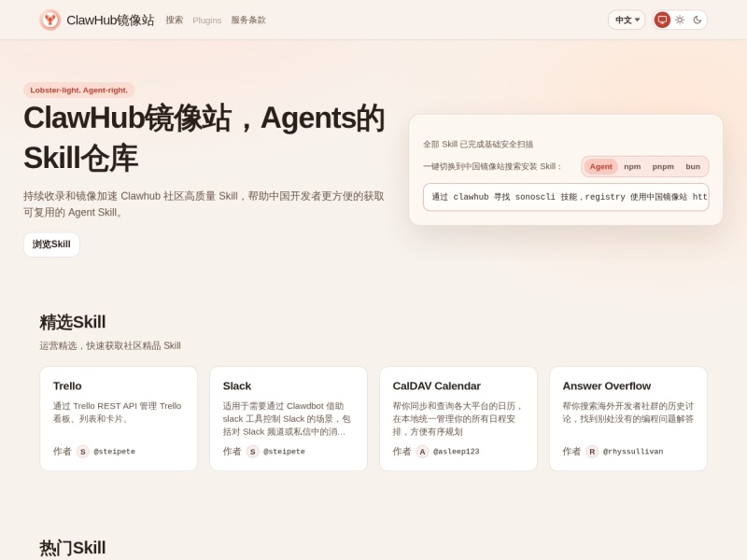Click the 热门Skill section heading
747x560 pixels.
(x=73, y=548)
